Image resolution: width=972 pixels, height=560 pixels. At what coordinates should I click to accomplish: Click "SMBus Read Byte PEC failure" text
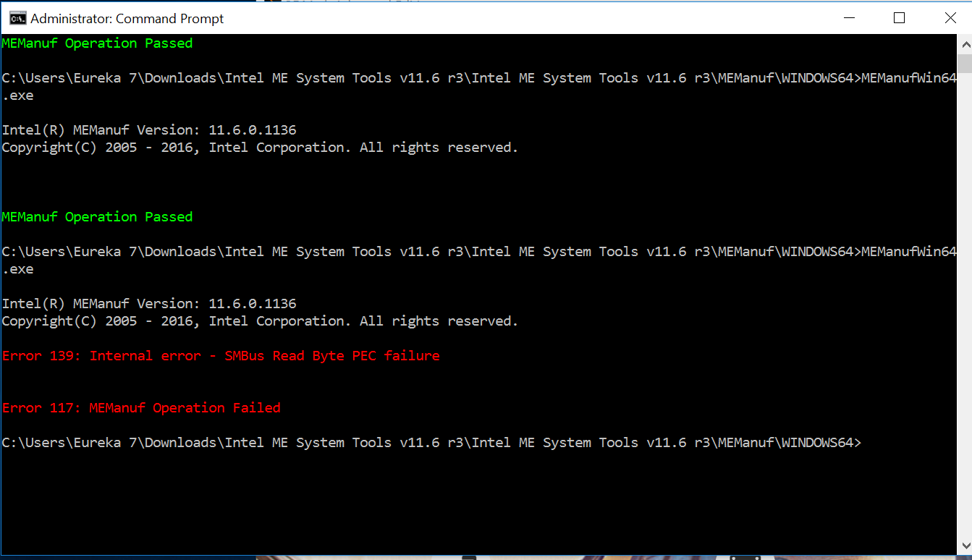(332, 356)
